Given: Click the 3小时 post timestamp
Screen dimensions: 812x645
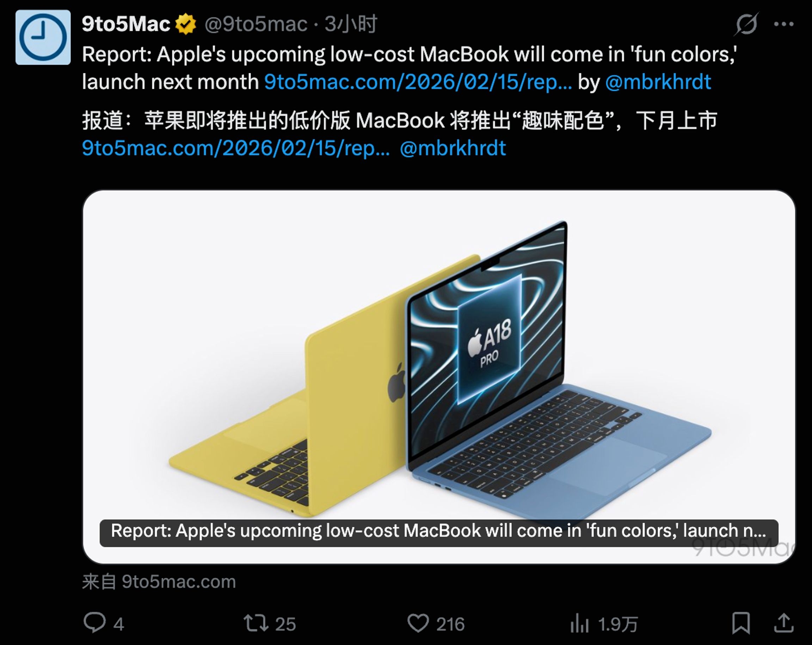Looking at the screenshot, I should pos(351,24).
